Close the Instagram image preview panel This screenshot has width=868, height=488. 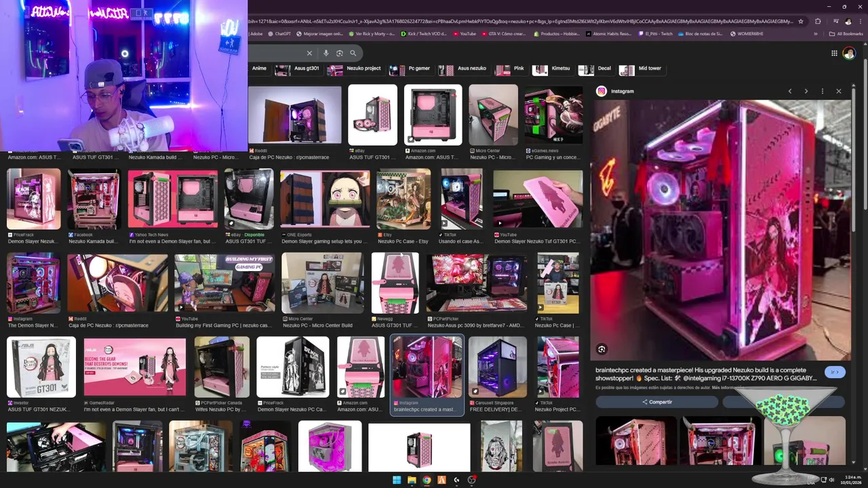coord(838,91)
